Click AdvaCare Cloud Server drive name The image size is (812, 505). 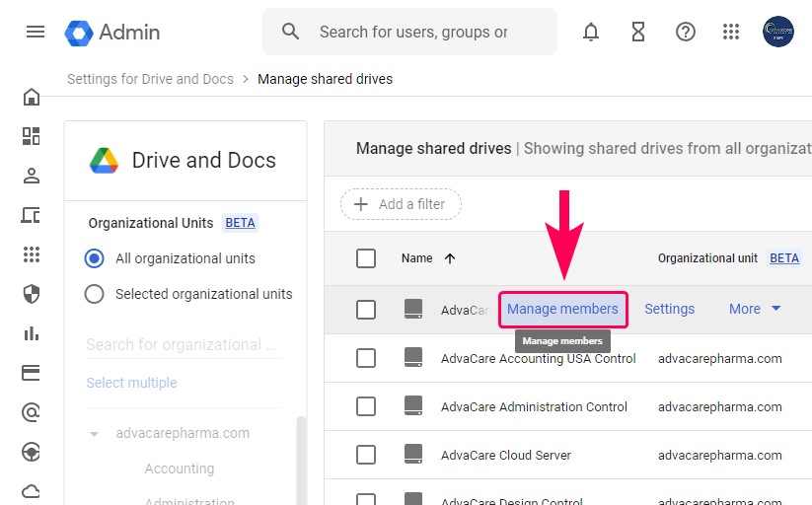506,455
